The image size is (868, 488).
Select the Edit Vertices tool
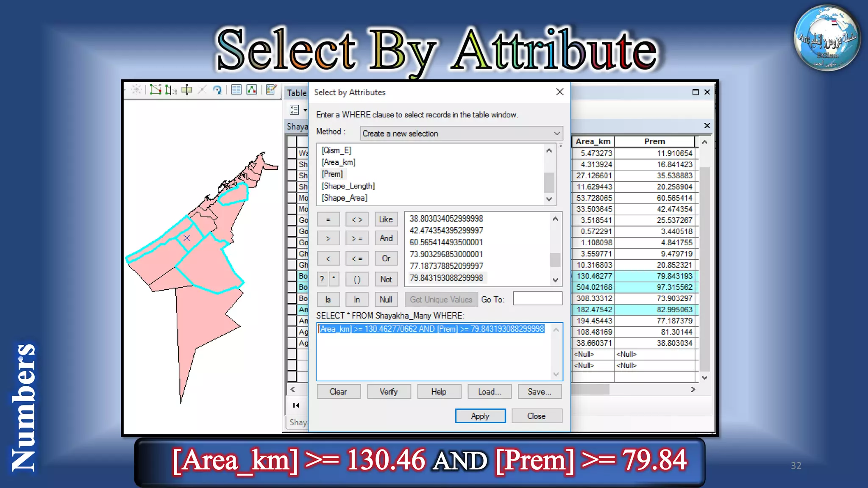click(x=156, y=90)
